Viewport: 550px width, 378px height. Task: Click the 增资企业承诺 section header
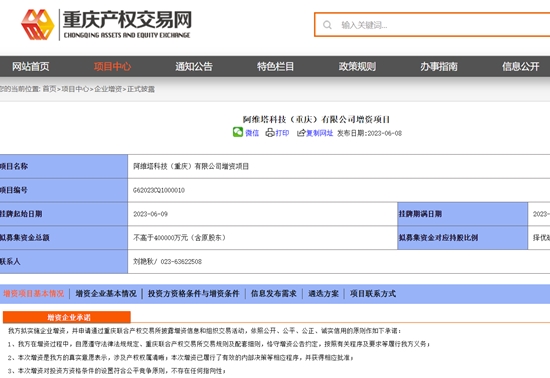pyautogui.click(x=67, y=317)
